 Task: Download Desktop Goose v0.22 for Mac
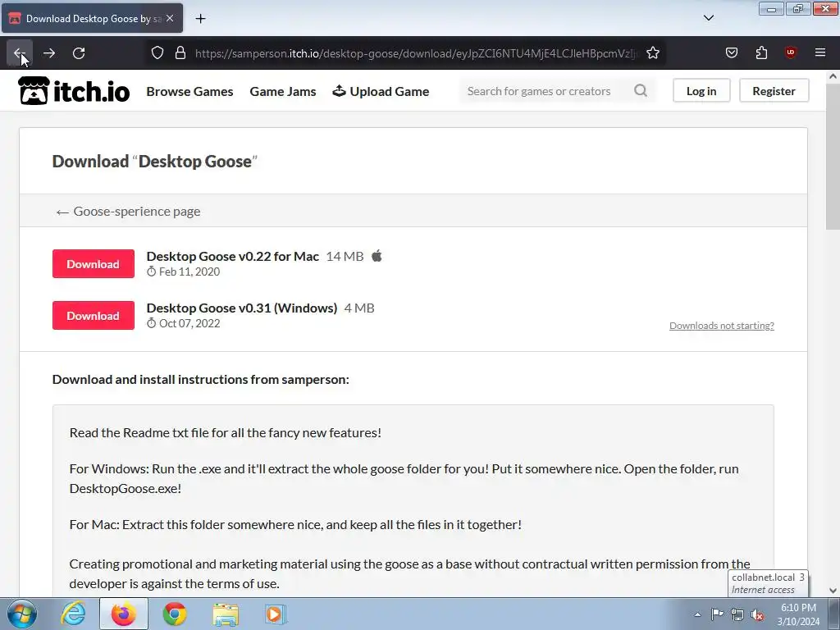[x=94, y=263]
